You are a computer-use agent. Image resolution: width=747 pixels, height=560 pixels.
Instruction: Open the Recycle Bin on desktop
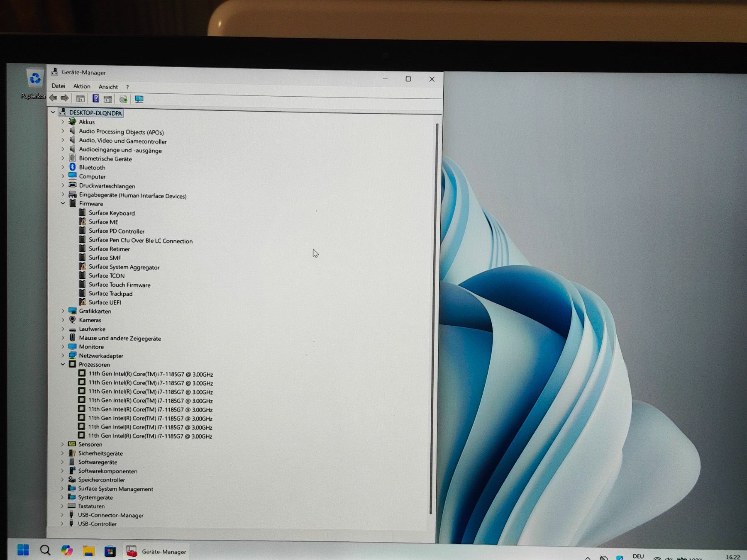click(x=35, y=83)
